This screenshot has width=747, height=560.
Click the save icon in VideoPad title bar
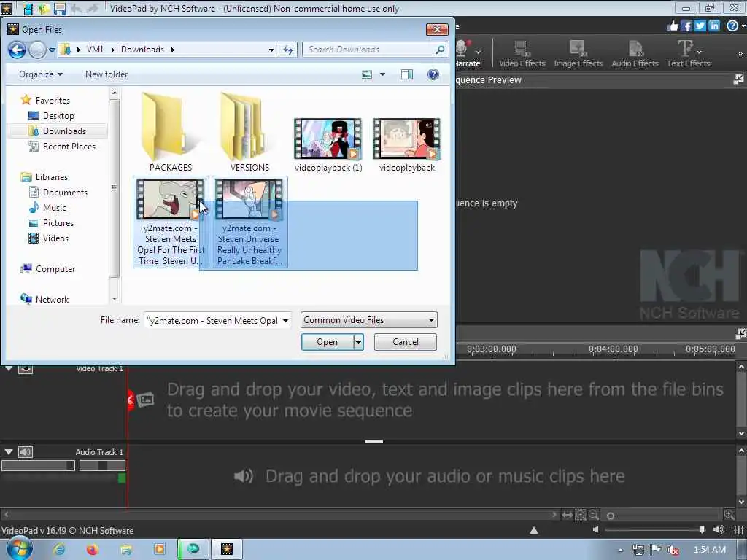[x=60, y=9]
